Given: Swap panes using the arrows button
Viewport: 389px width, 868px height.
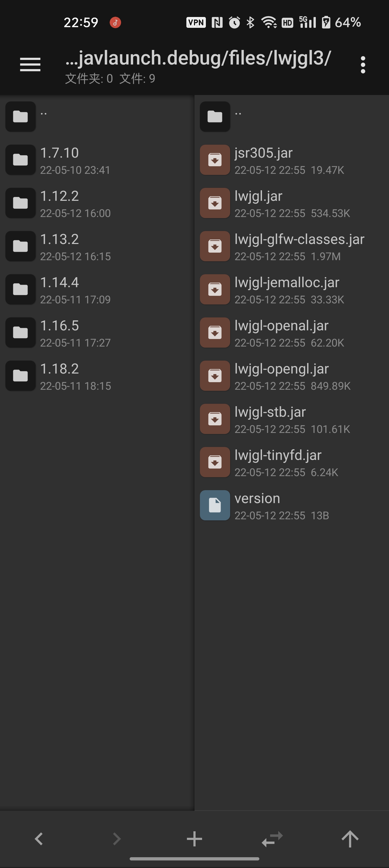Looking at the screenshot, I should click(x=272, y=838).
